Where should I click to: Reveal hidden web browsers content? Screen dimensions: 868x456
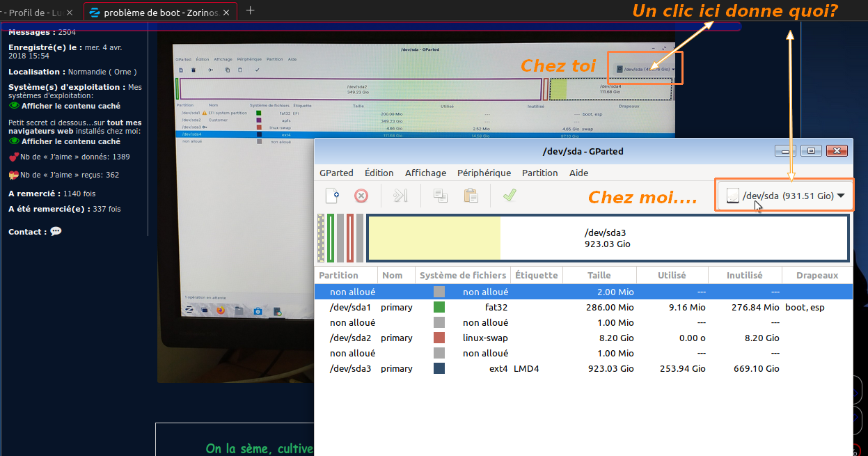(x=70, y=141)
